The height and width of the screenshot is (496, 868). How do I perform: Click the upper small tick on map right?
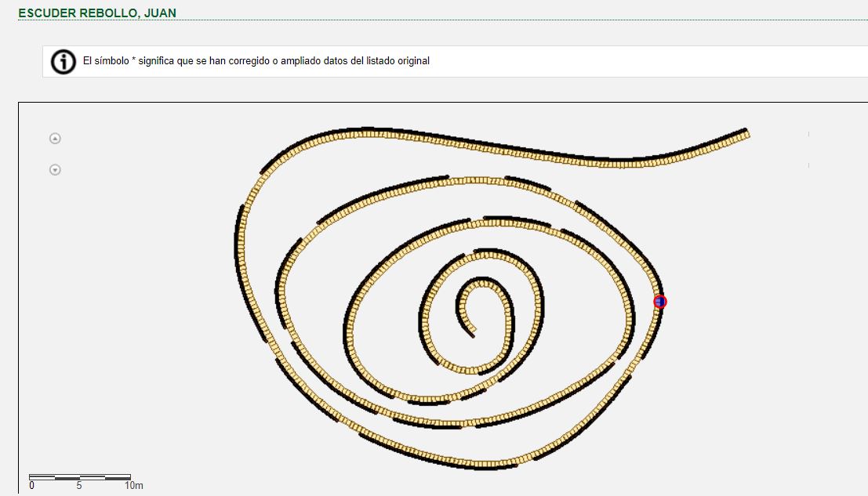click(x=808, y=135)
